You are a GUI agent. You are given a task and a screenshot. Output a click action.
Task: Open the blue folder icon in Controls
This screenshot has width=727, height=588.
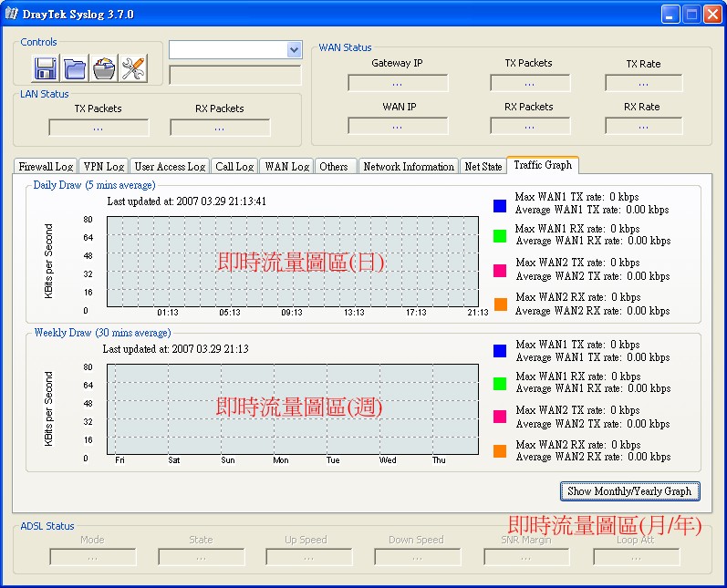pos(75,68)
